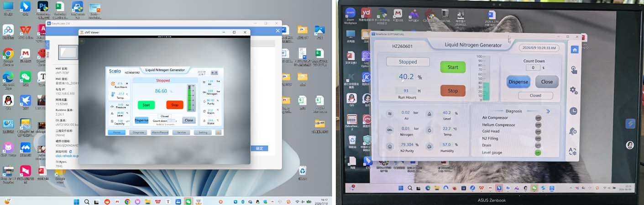
Task: Open touch/manual control icon in right sidebar
Action: (574, 70)
